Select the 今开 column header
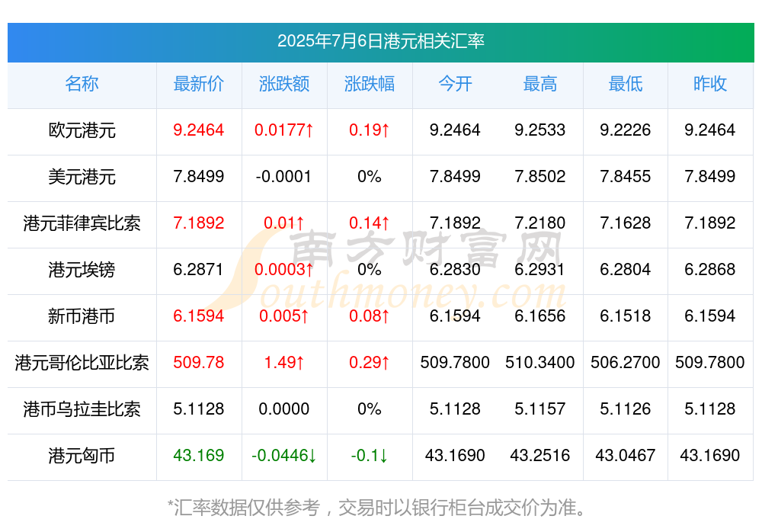This screenshot has height=532, width=762. point(455,84)
